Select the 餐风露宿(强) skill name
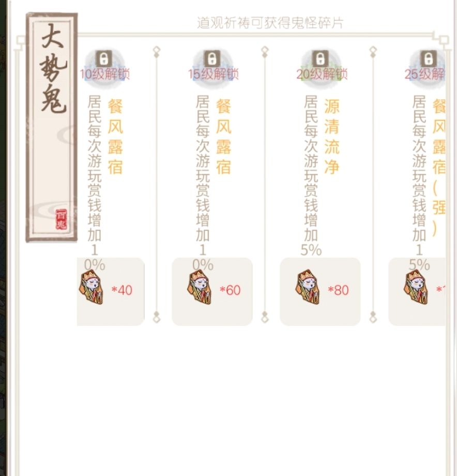 [x=439, y=168]
